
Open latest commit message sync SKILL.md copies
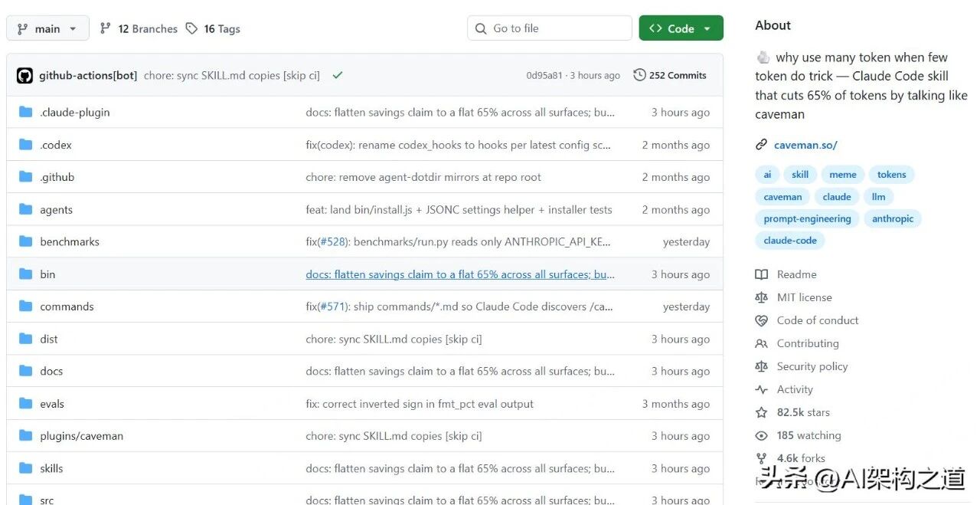point(232,75)
